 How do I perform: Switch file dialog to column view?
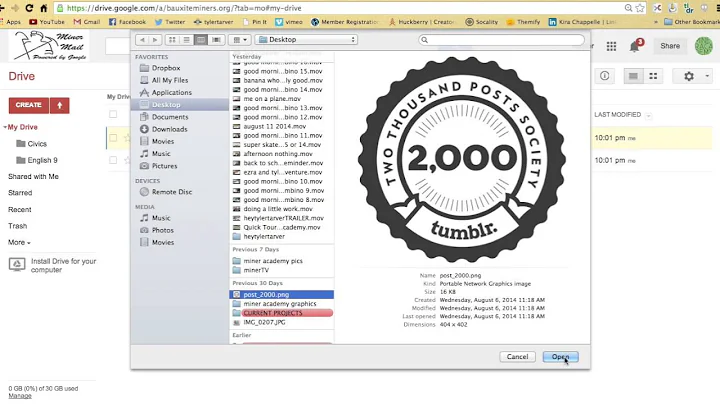201,40
